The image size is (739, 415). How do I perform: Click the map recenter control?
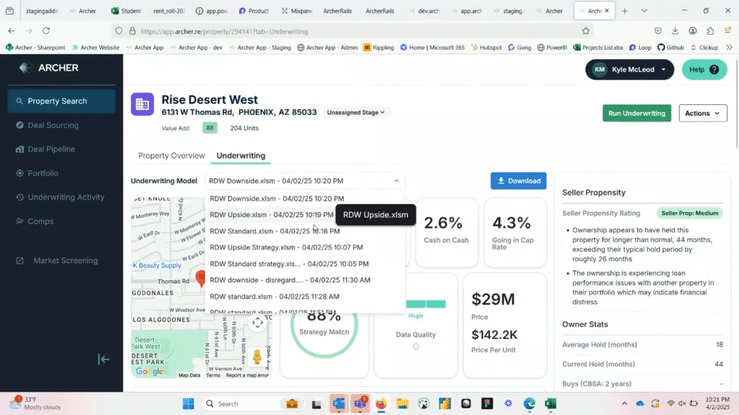pyautogui.click(x=257, y=323)
